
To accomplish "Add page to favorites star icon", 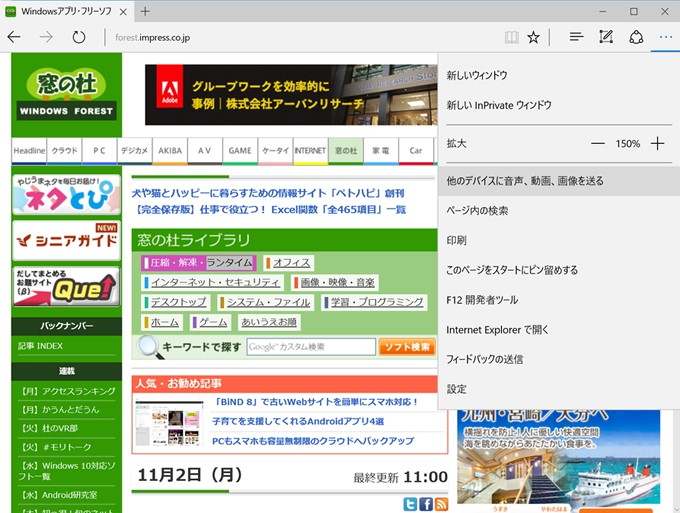I will coord(533,37).
